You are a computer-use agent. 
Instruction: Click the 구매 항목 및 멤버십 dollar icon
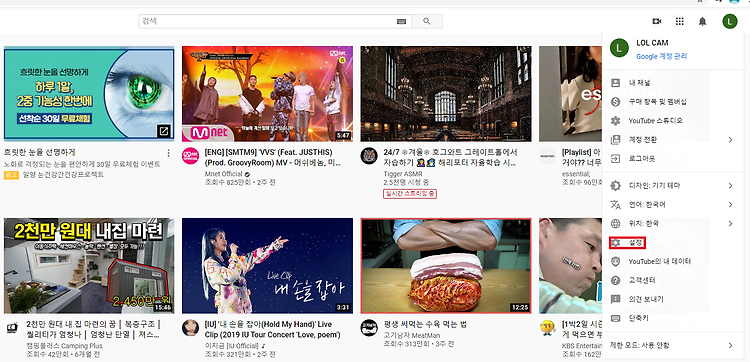616,102
